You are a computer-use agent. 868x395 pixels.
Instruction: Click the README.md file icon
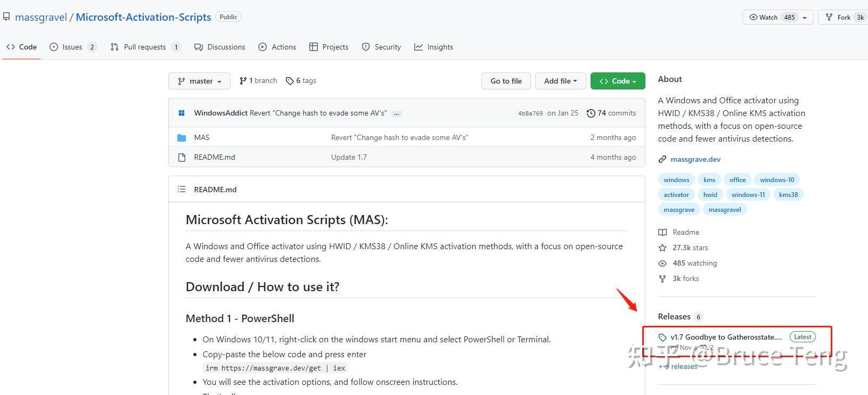pyautogui.click(x=182, y=158)
